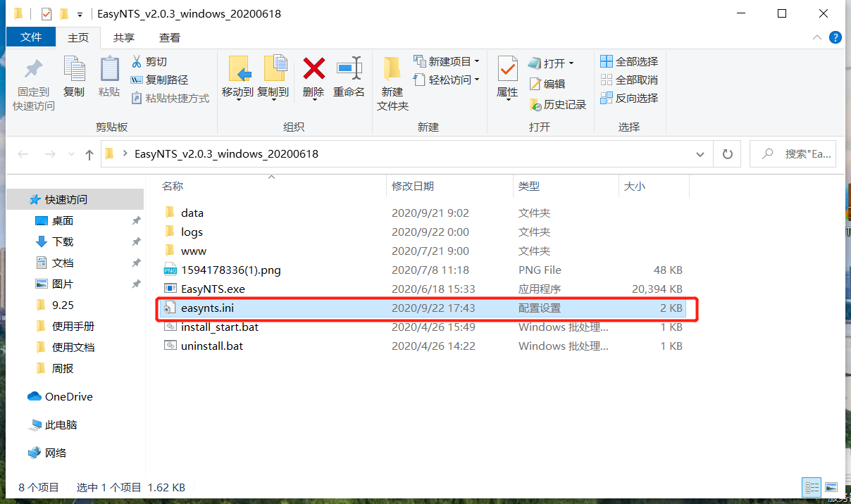Open Quick access (快速访问) in sidebar
The image size is (851, 504).
click(x=66, y=200)
